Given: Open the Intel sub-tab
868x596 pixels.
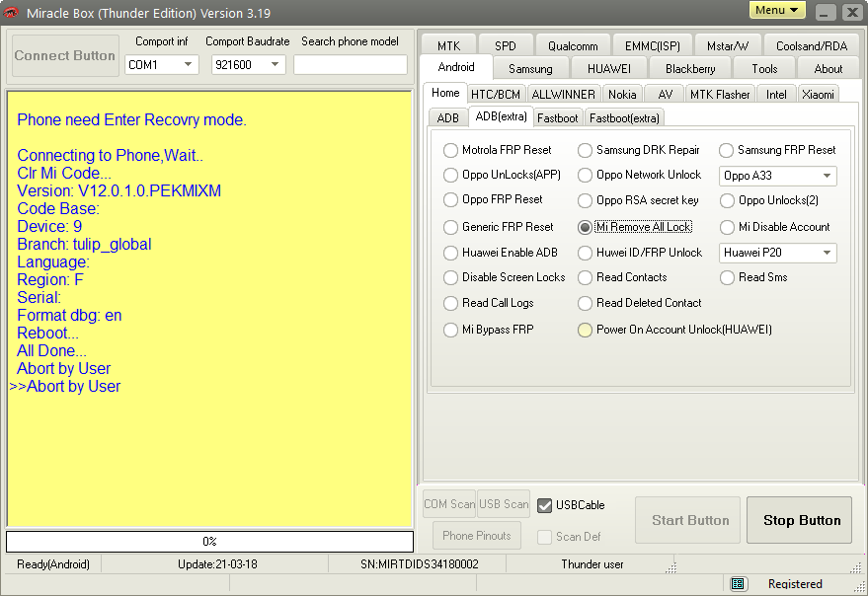Looking at the screenshot, I should coord(776,94).
